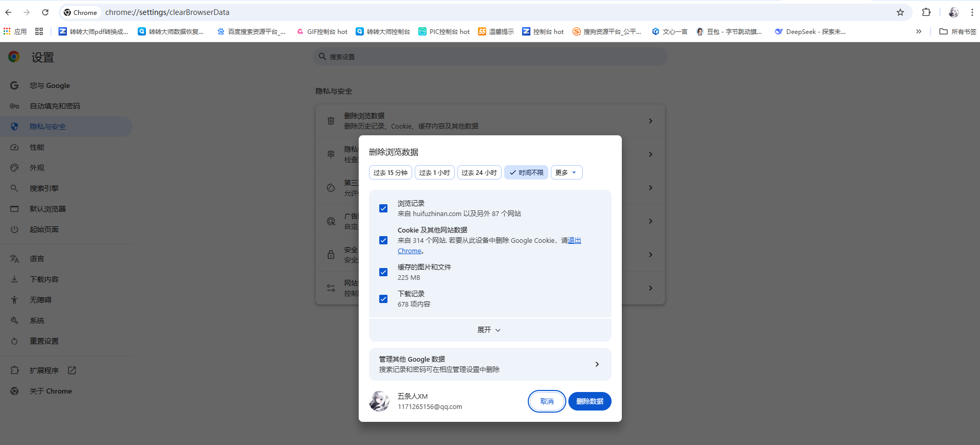
Task: Click chevron of 第三方 Cookie row behind dialog
Action: pyautogui.click(x=651, y=188)
